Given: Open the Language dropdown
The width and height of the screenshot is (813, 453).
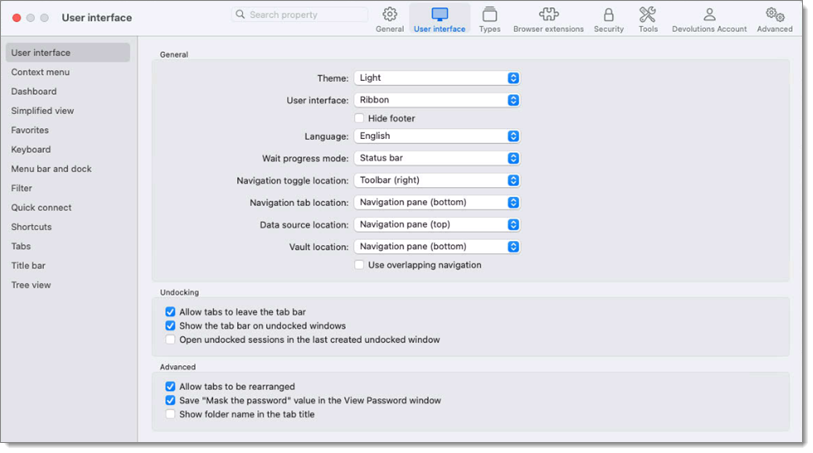Looking at the screenshot, I should click(437, 136).
